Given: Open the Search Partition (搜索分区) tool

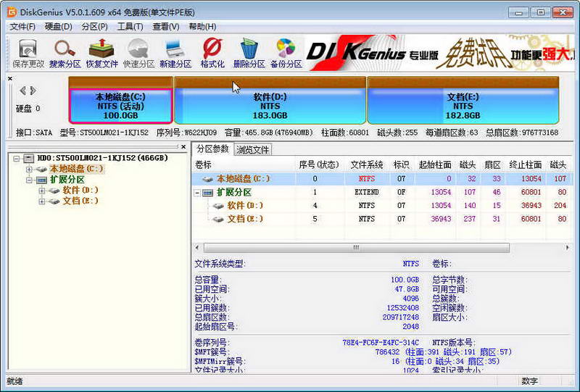Looking at the screenshot, I should (x=65, y=54).
